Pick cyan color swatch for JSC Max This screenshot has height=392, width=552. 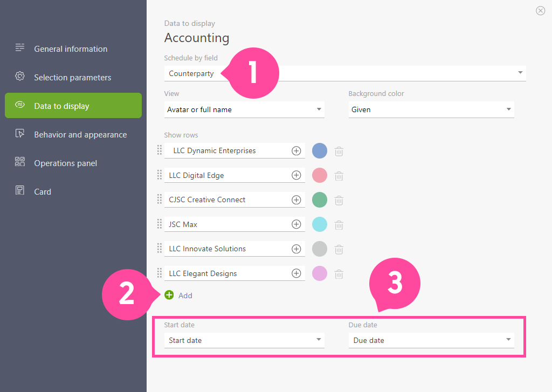point(320,224)
